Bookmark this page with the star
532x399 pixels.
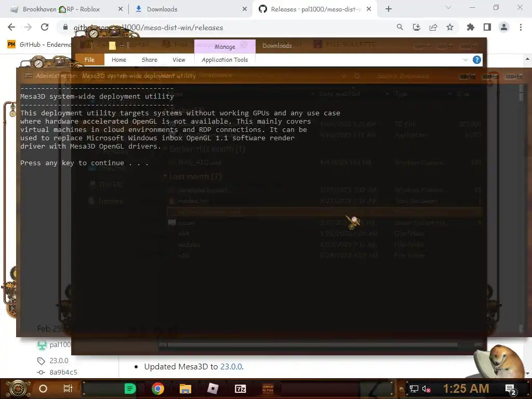pos(449,27)
